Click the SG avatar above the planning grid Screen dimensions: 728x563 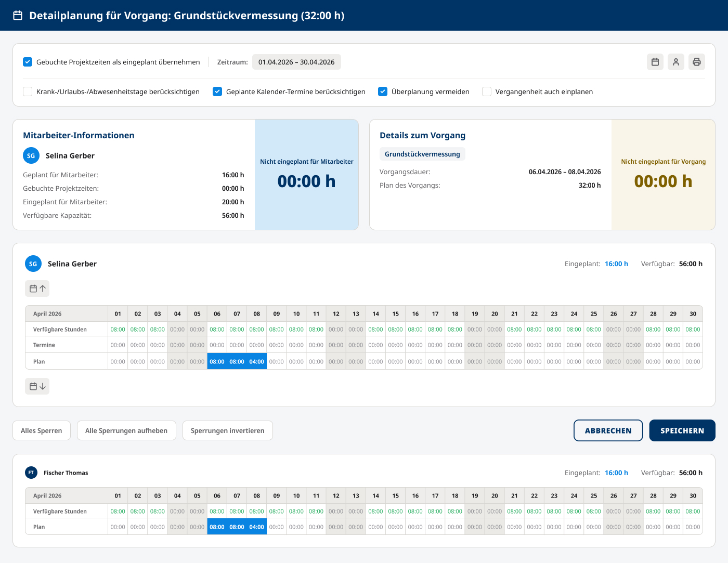(x=33, y=264)
